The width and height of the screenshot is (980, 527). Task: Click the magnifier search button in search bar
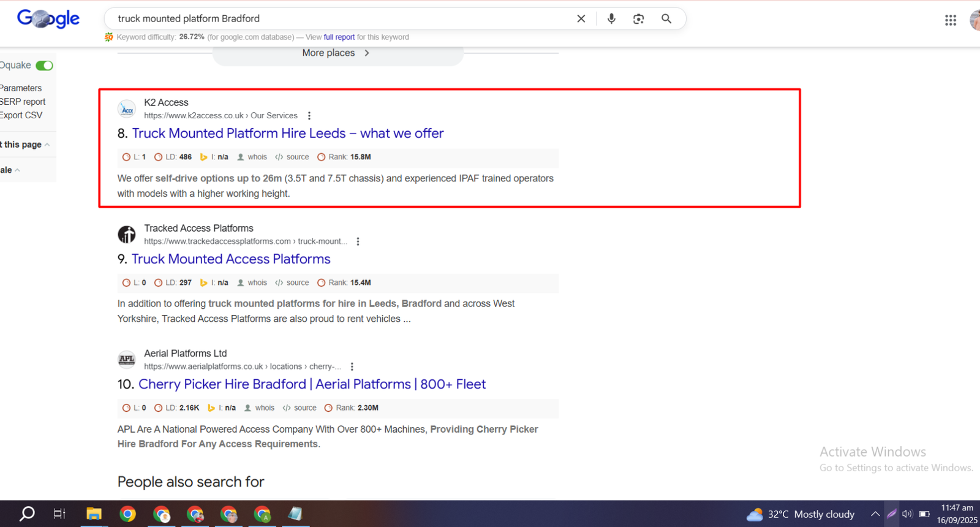click(x=666, y=19)
